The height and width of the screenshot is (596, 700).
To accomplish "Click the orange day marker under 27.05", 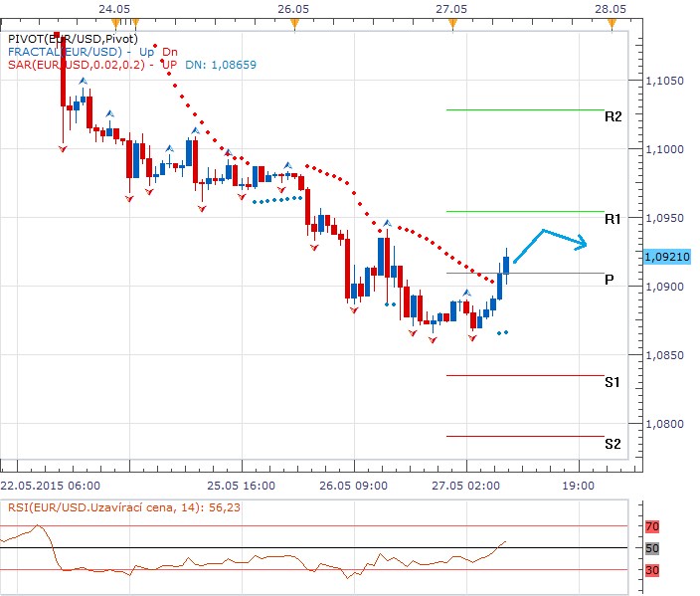I will 451,22.
